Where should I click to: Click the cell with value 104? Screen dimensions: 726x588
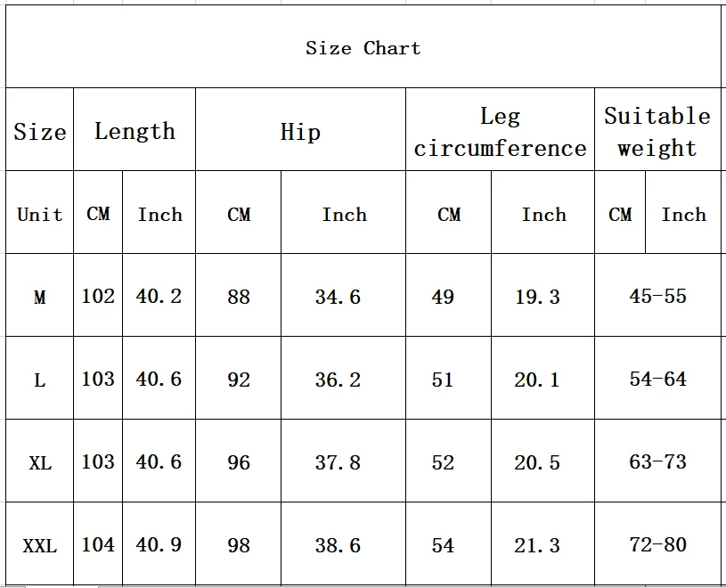click(x=98, y=543)
